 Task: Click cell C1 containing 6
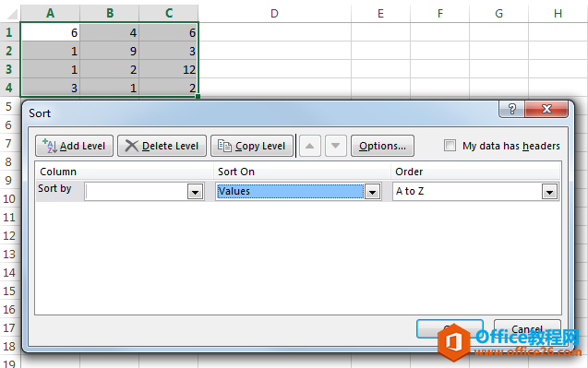(x=169, y=32)
